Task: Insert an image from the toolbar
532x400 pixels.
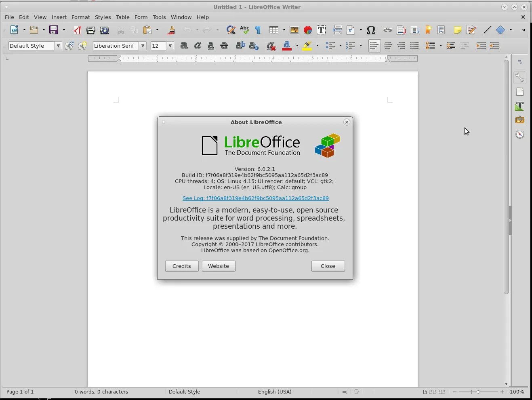Action: pos(294,30)
